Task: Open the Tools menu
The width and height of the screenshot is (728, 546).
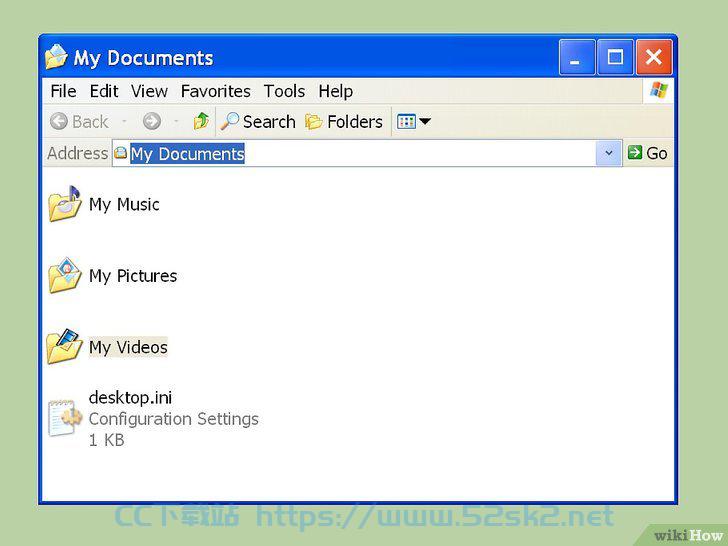Action: (284, 91)
